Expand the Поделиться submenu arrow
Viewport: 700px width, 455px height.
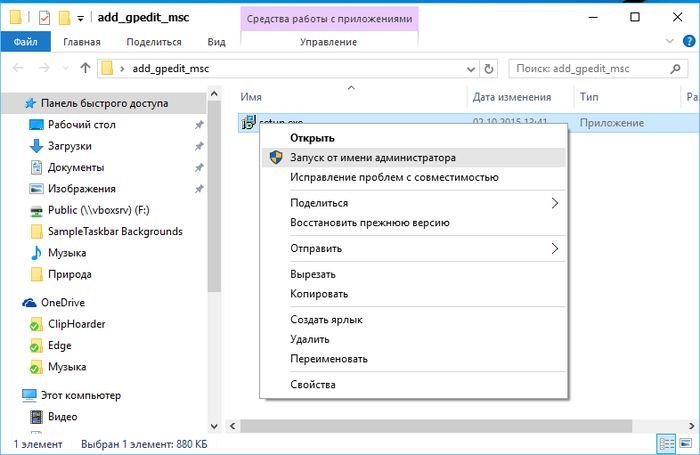click(x=555, y=203)
